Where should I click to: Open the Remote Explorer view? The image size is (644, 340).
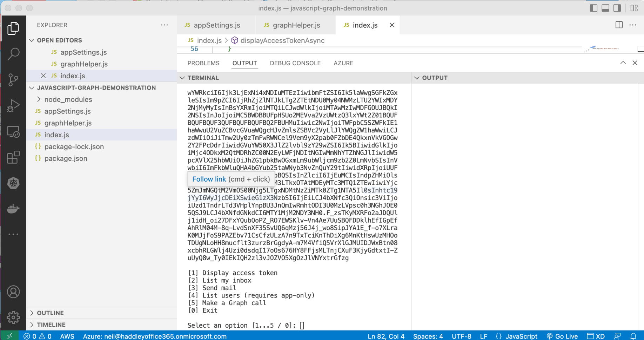[13, 132]
